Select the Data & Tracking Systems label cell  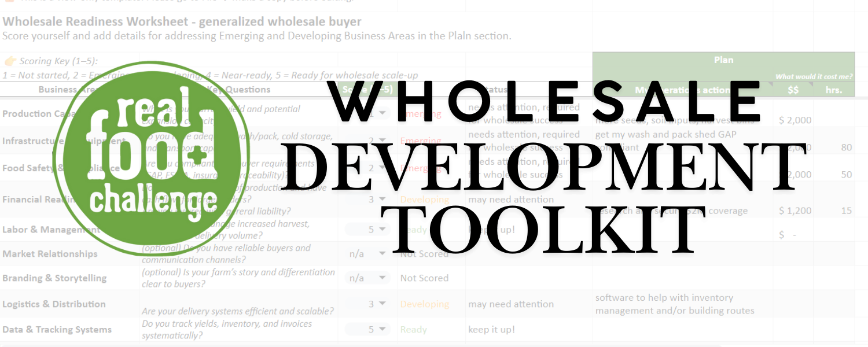pyautogui.click(x=57, y=330)
